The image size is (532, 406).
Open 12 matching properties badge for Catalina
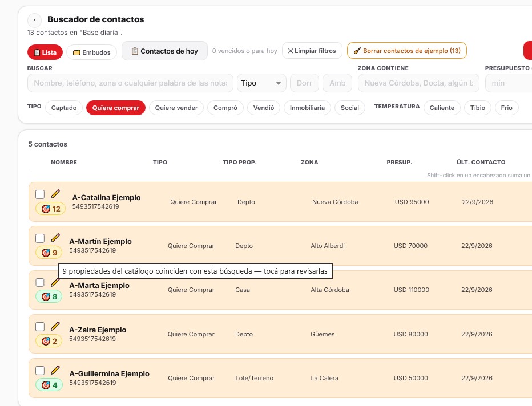[x=51, y=209]
